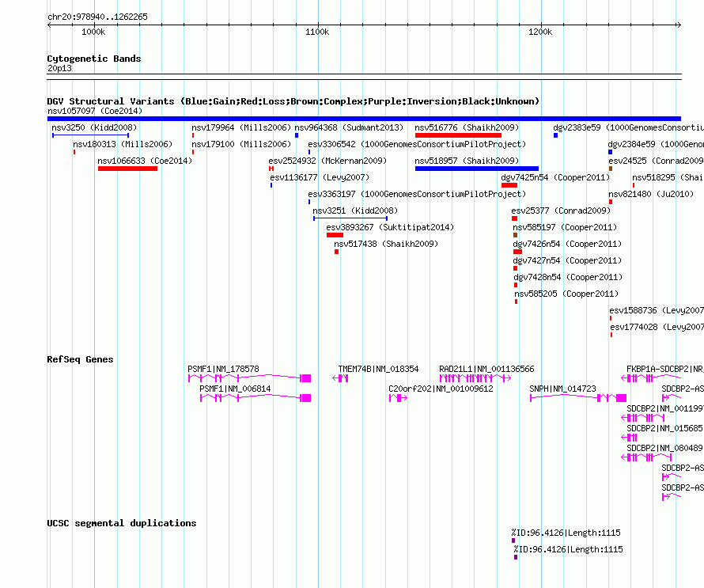The image size is (704, 588).
Task: Open esv1136177 (Levy2007) variant label
Action: pos(320,177)
